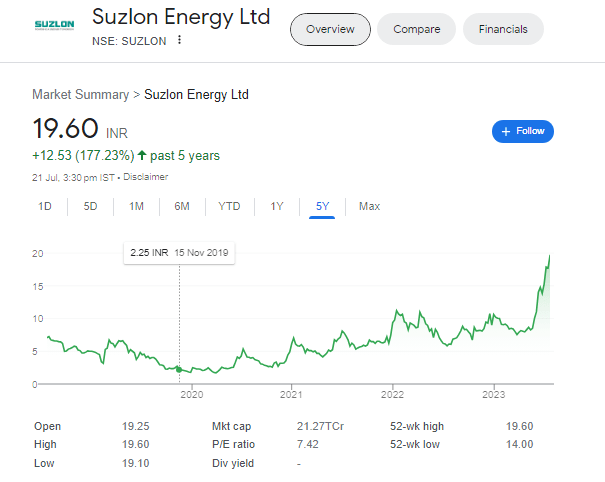Viewport: 605px width, 482px height.
Task: Open the three-dot options menu
Action: [x=179, y=40]
